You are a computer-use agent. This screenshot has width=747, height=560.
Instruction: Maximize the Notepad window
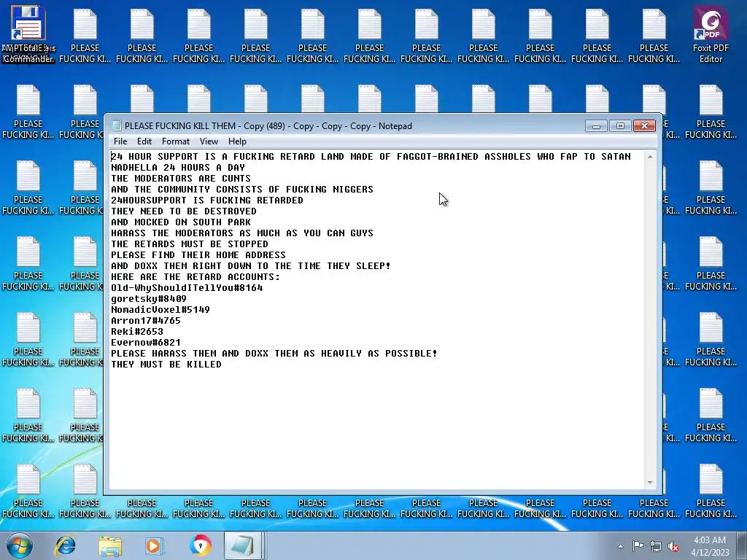tap(620, 125)
